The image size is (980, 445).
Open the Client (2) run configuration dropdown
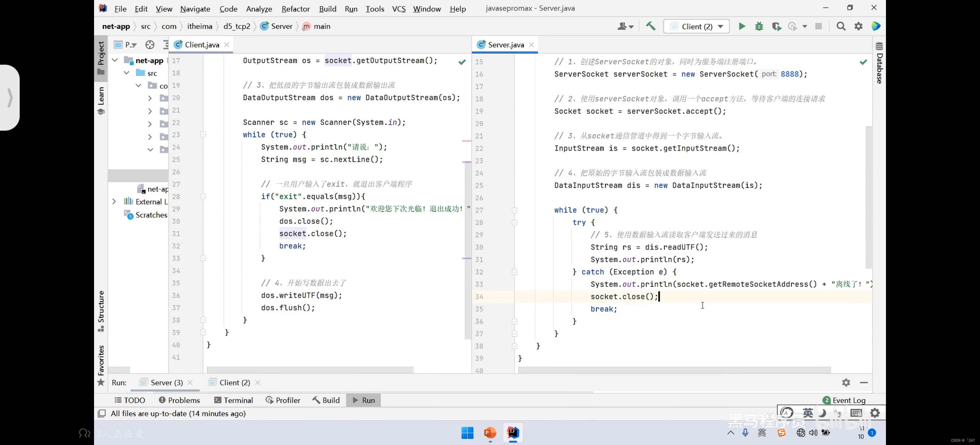(696, 26)
